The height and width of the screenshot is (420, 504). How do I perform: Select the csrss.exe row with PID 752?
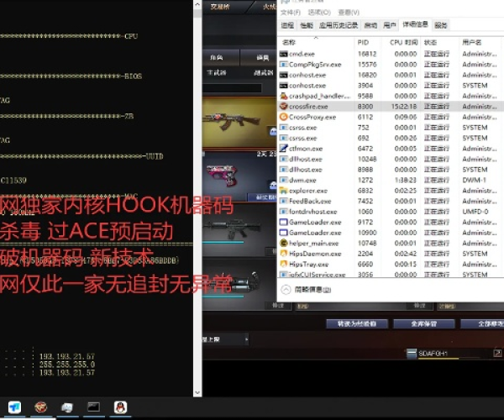(391, 128)
